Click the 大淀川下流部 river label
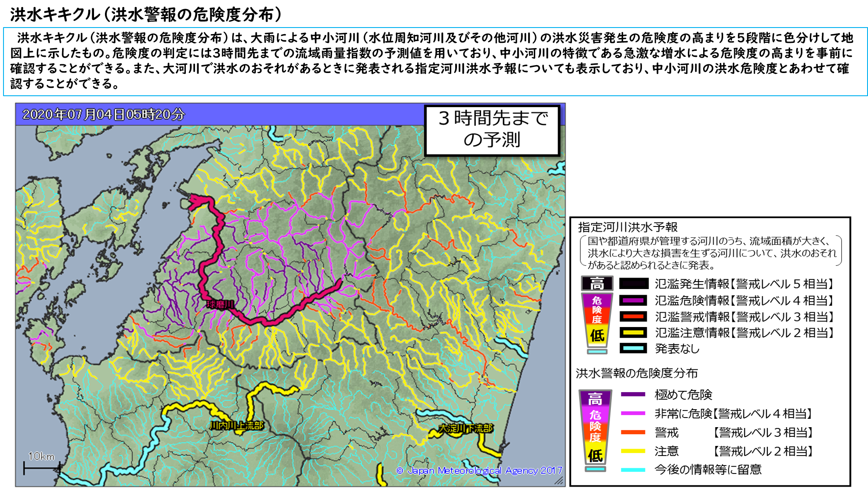This screenshot has height=491, width=868. (x=466, y=428)
